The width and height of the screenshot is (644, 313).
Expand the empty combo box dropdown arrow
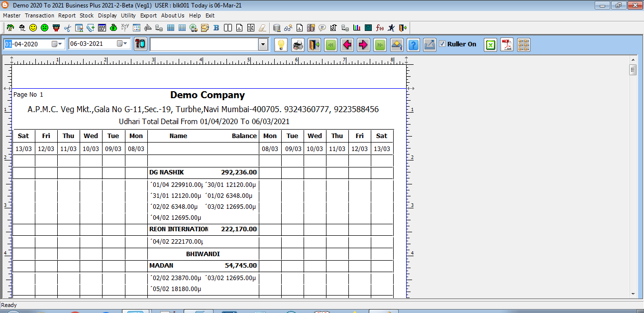pyautogui.click(x=263, y=45)
